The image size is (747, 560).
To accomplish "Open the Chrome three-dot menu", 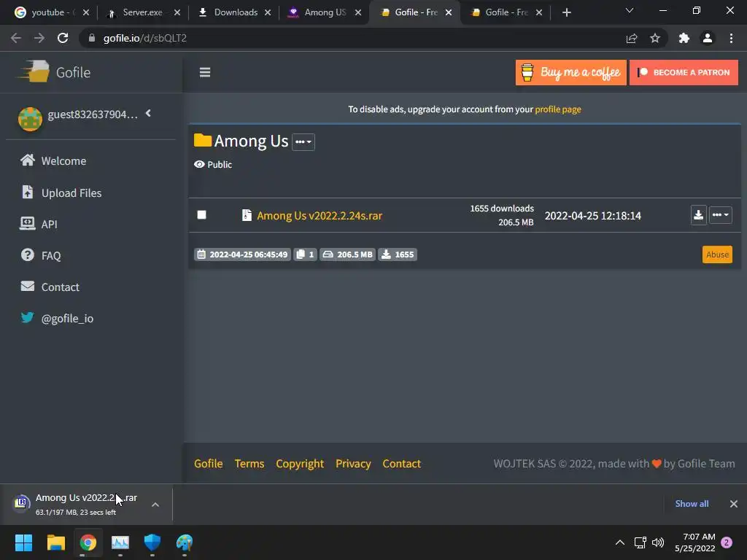I will (731, 38).
